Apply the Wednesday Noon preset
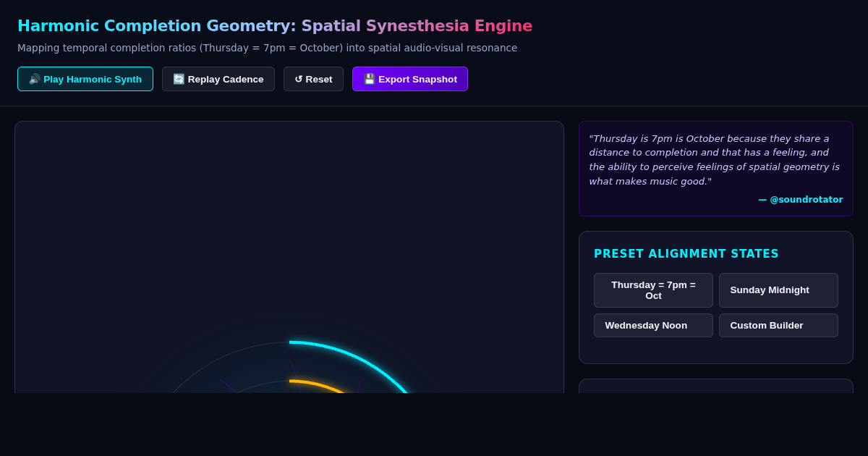Screen dimensions: 868x456 [x=653, y=325]
